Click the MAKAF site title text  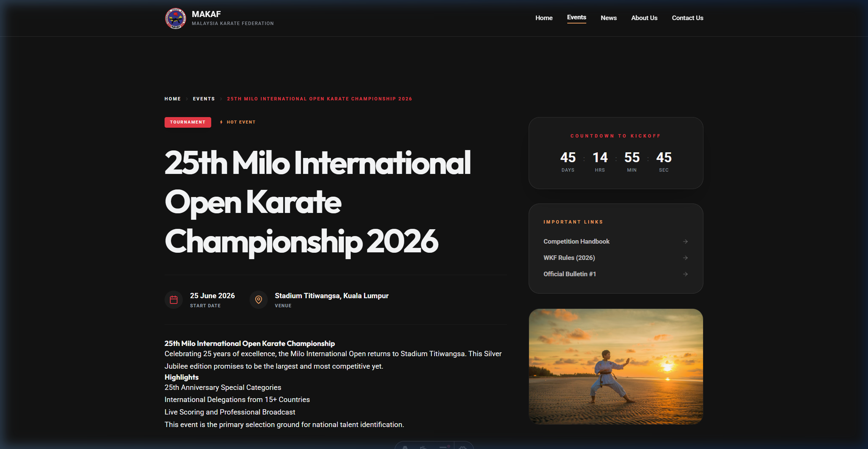pyautogui.click(x=206, y=14)
